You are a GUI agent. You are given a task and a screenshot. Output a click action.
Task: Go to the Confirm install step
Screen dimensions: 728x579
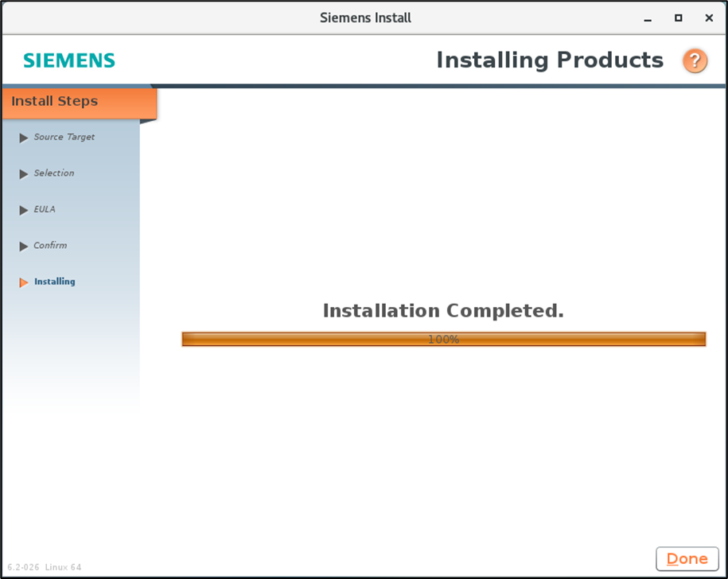pos(50,246)
